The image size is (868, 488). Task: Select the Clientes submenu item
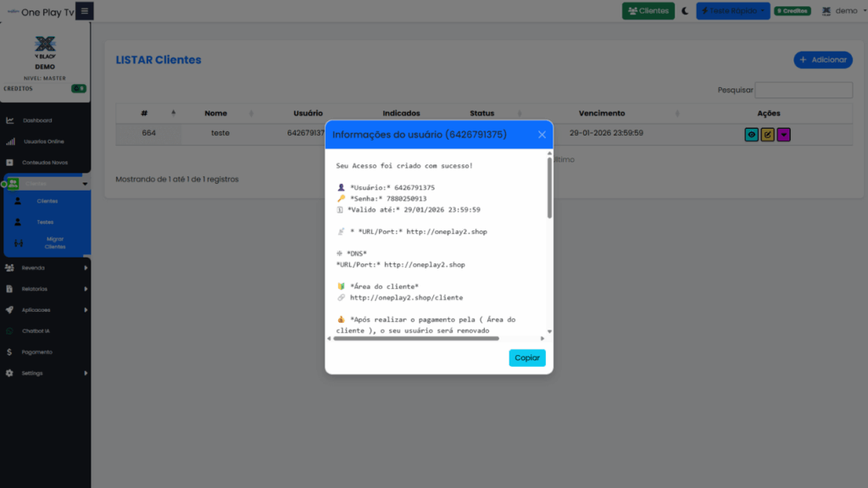click(47, 202)
